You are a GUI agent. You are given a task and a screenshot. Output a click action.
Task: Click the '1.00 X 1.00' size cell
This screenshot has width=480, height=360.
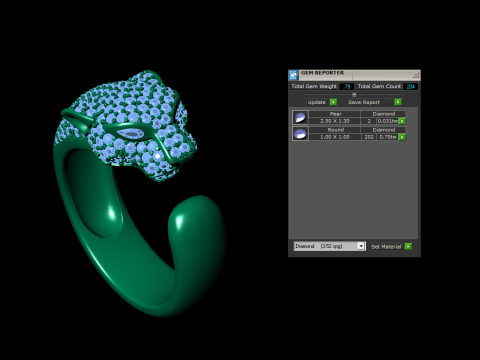[335, 137]
